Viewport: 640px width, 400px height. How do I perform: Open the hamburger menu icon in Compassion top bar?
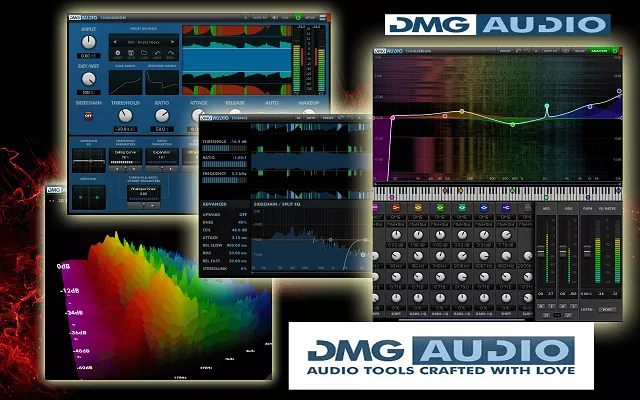(x=322, y=18)
